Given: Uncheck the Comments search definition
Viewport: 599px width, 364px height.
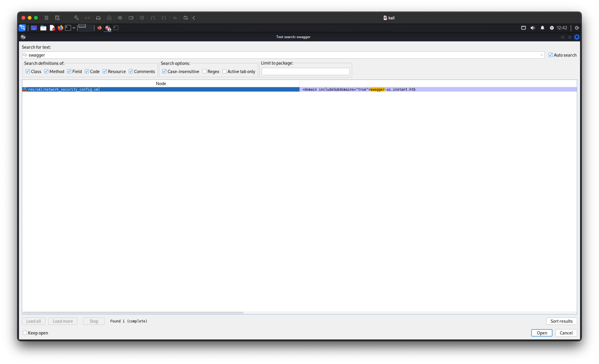Looking at the screenshot, I should click(131, 71).
